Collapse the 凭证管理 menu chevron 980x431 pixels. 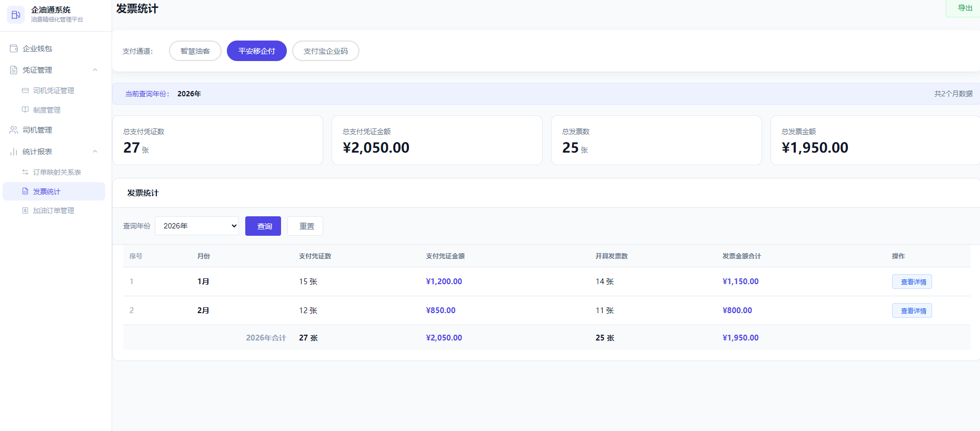point(95,70)
